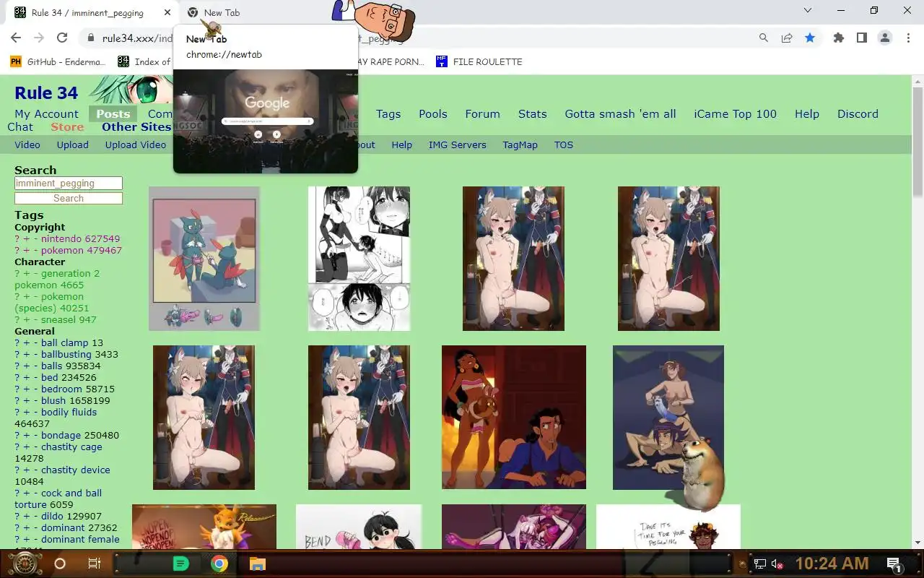Viewport: 924px width, 578px height.
Task: Visit the Store link
Action: (67, 126)
